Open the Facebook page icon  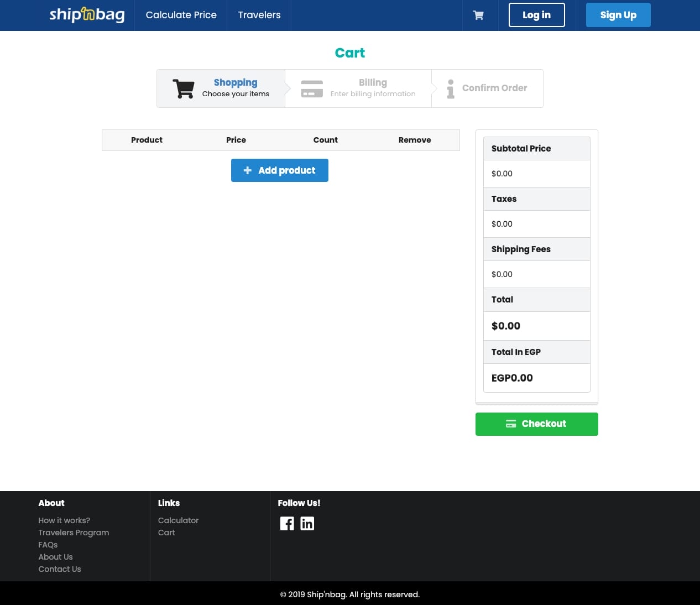(x=287, y=523)
